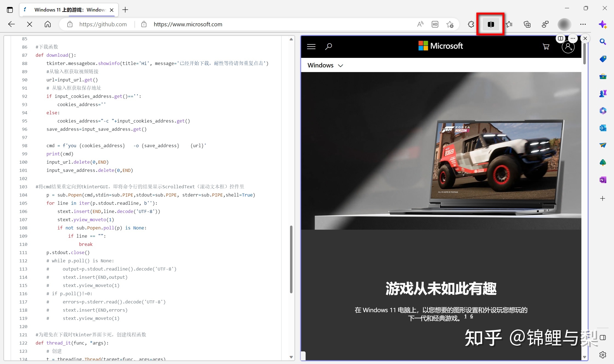
Task: Open the Favorites star list
Action: coord(509,24)
